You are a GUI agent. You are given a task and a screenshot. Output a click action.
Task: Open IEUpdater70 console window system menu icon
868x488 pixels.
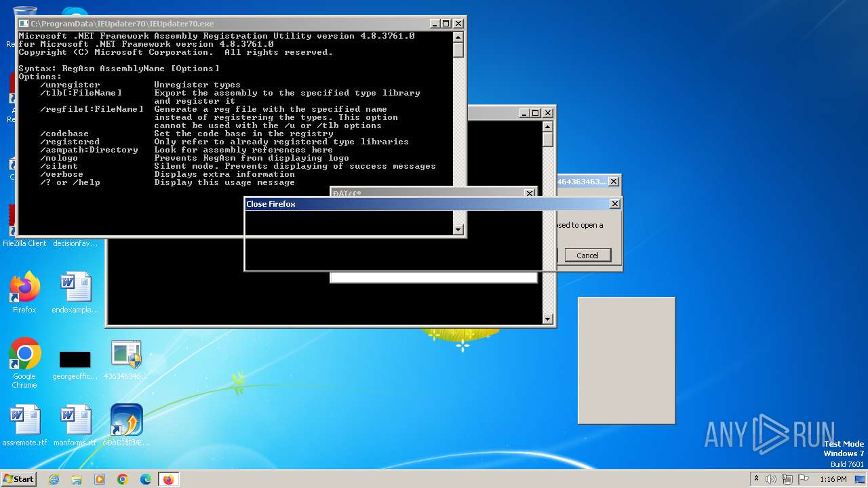(24, 24)
